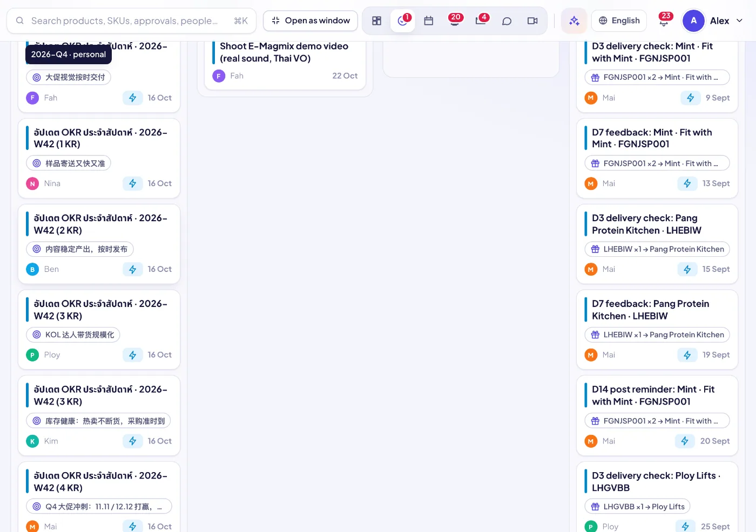
Task: Open the KOL 达人带货规模化 chip
Action: 73,335
